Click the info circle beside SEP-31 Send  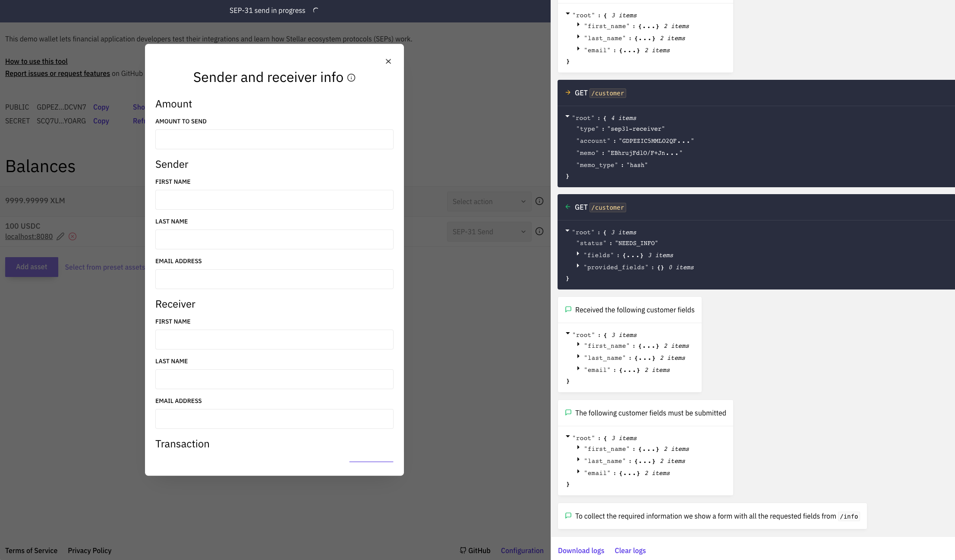tap(539, 231)
